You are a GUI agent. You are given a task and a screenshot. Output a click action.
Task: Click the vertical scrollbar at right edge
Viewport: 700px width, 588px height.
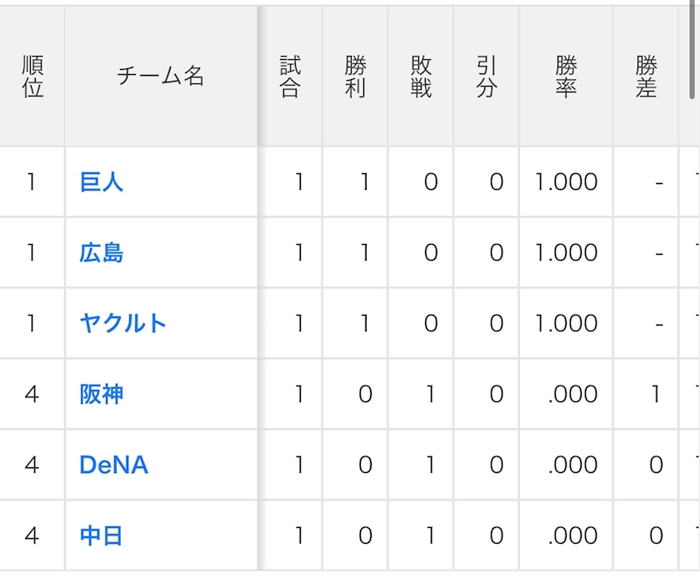693,50
